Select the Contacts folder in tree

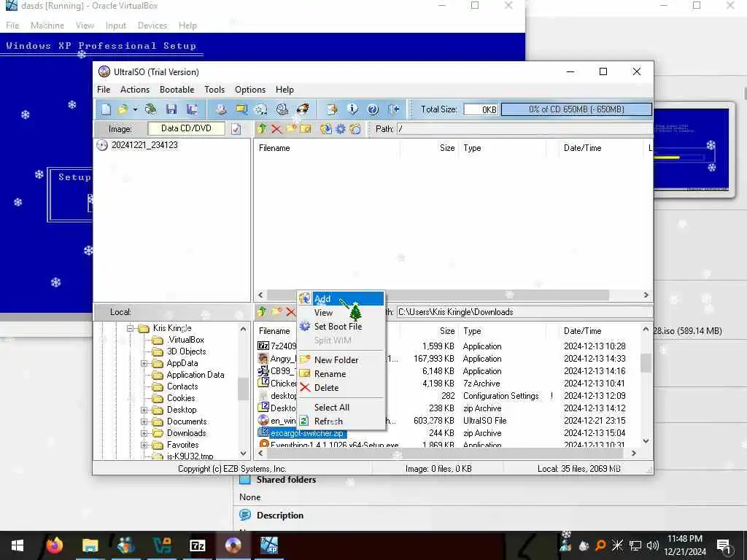182,386
